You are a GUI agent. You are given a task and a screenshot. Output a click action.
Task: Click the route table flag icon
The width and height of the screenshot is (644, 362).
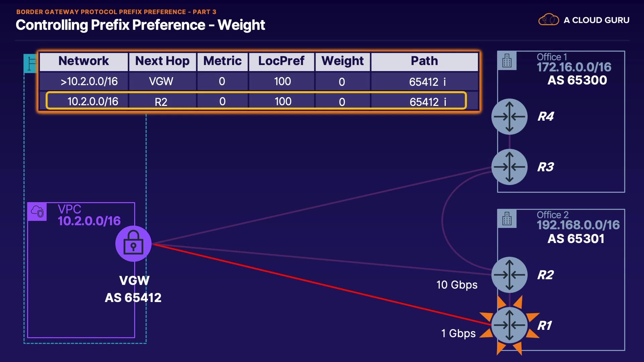click(31, 63)
